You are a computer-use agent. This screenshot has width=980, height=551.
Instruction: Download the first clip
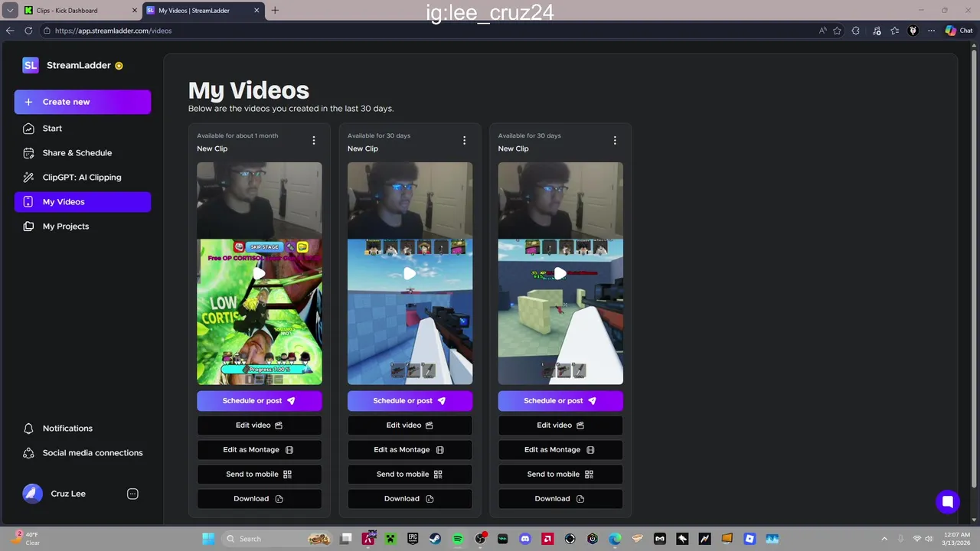tap(260, 499)
